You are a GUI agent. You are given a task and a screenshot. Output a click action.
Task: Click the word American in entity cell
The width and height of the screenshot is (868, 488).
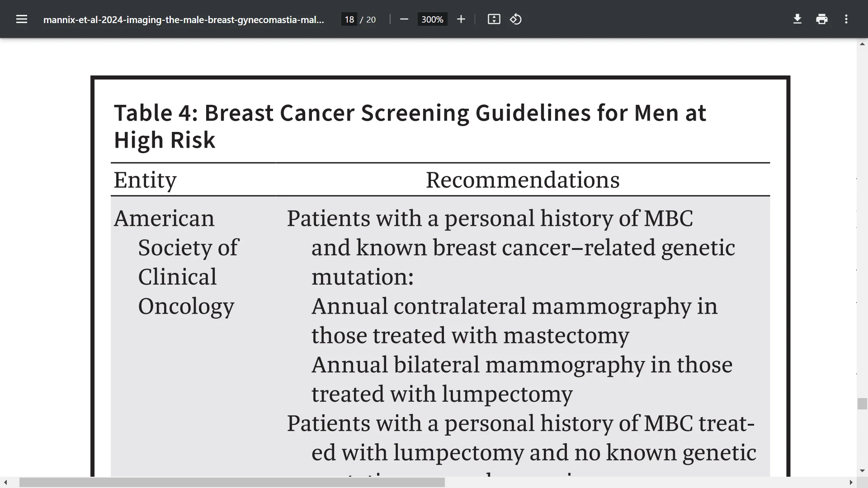164,218
